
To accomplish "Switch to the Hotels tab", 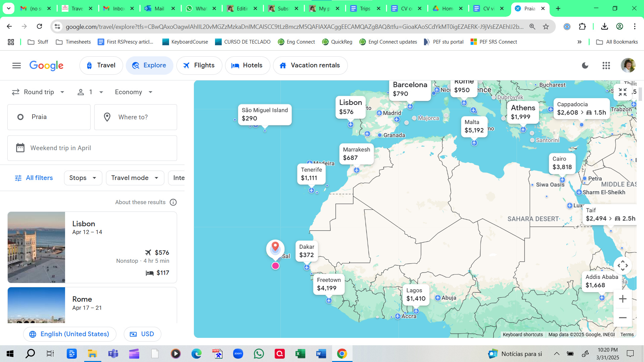I will (247, 65).
